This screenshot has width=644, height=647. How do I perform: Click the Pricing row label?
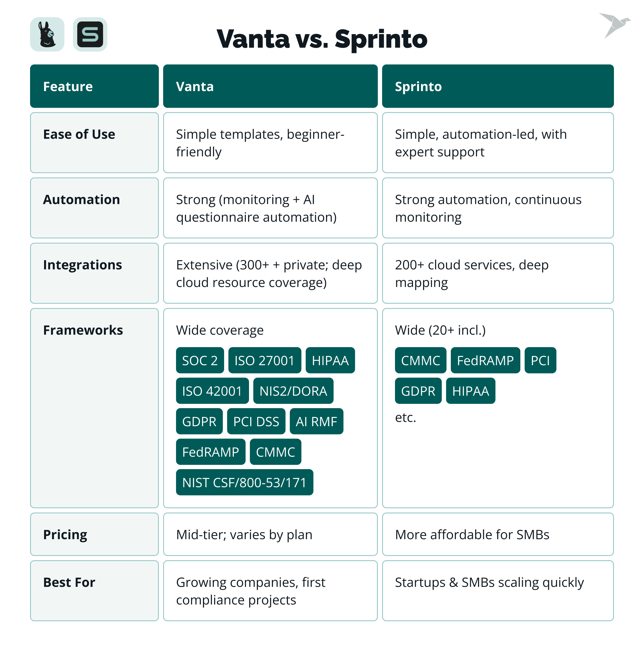coord(65,534)
